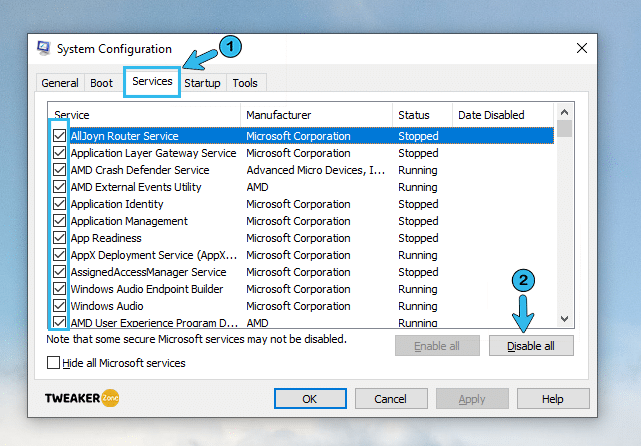Confirm with the OK button
This screenshot has width=641, height=446.
[x=310, y=399]
